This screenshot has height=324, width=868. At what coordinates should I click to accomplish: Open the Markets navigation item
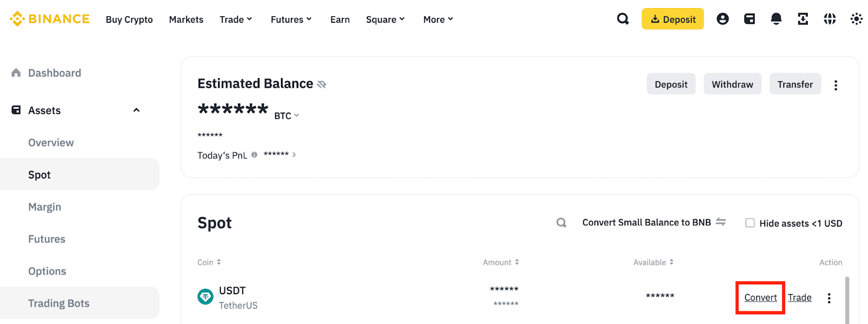point(186,20)
